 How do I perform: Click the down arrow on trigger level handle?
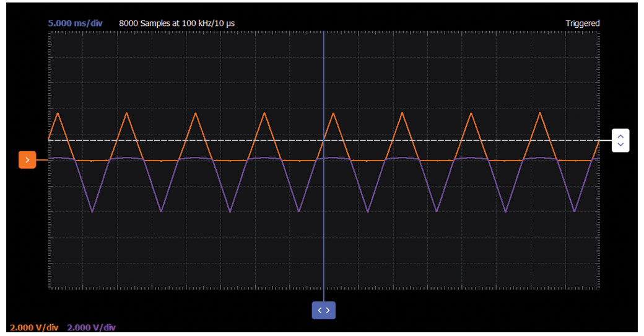(620, 145)
